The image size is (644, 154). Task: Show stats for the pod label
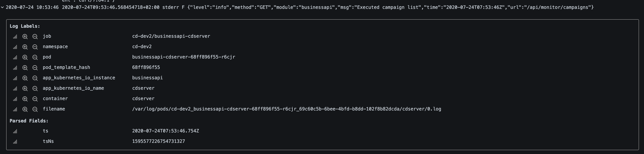[x=15, y=57]
